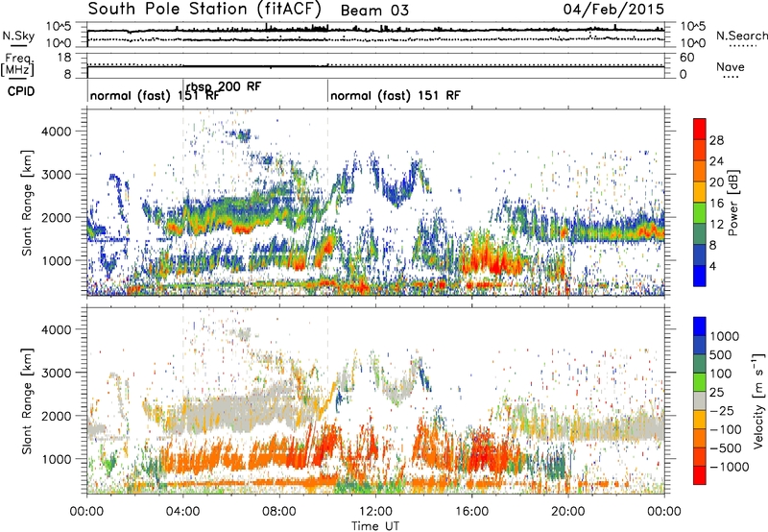Click the 'Time UT' axis title
Screen dimensions: 768x532
[375, 525]
